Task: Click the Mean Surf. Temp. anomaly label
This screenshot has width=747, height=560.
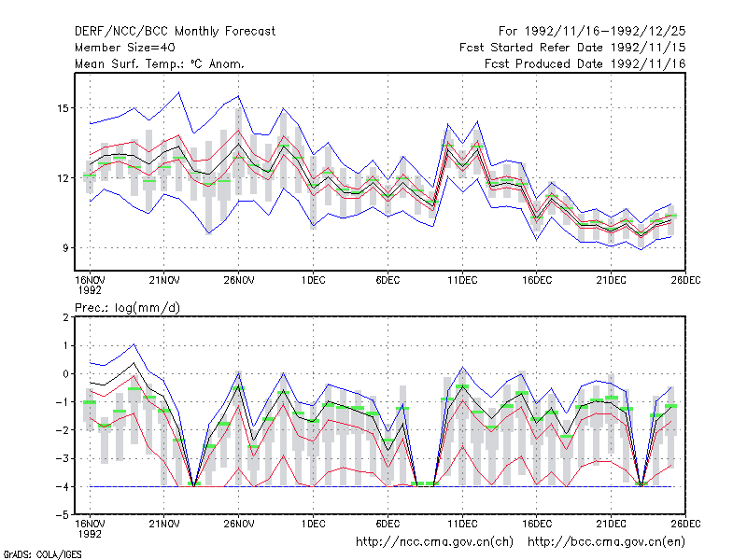Action: 160,63
